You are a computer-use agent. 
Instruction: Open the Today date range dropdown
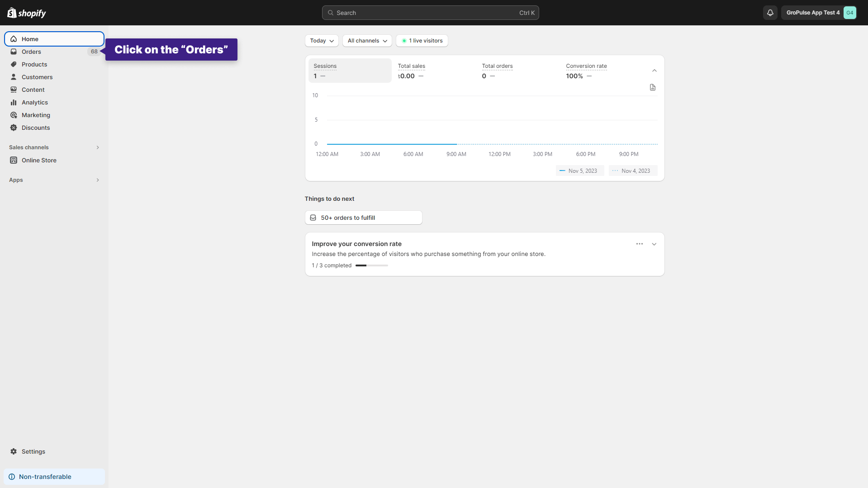322,41
